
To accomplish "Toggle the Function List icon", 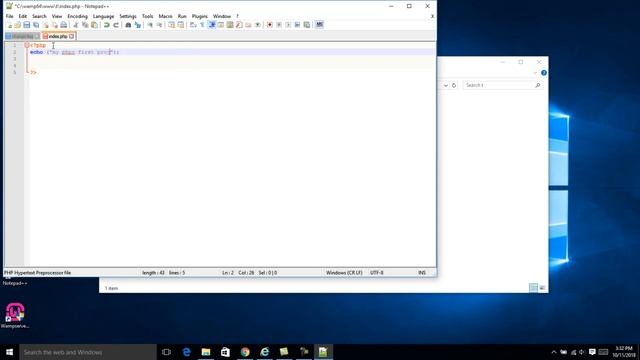I will (x=239, y=25).
